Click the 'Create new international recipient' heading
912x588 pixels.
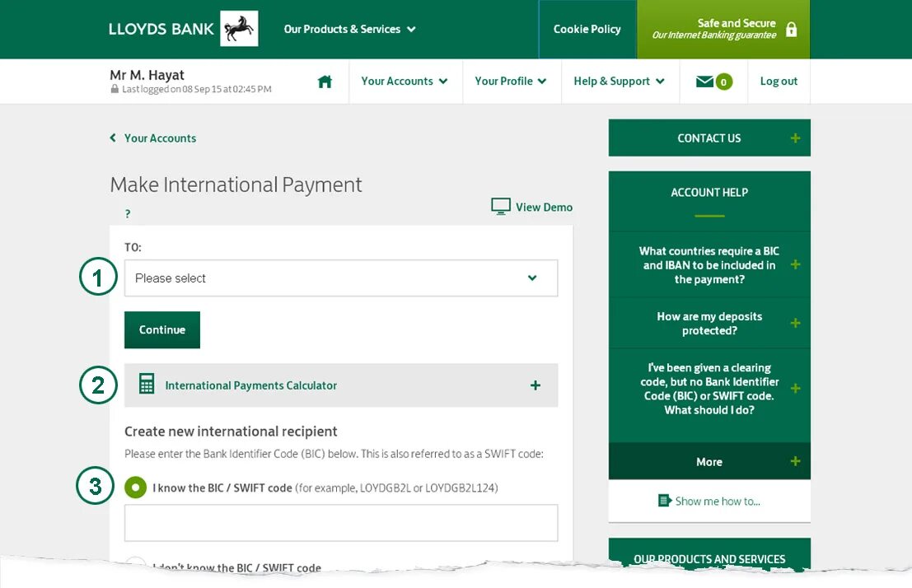pos(231,432)
